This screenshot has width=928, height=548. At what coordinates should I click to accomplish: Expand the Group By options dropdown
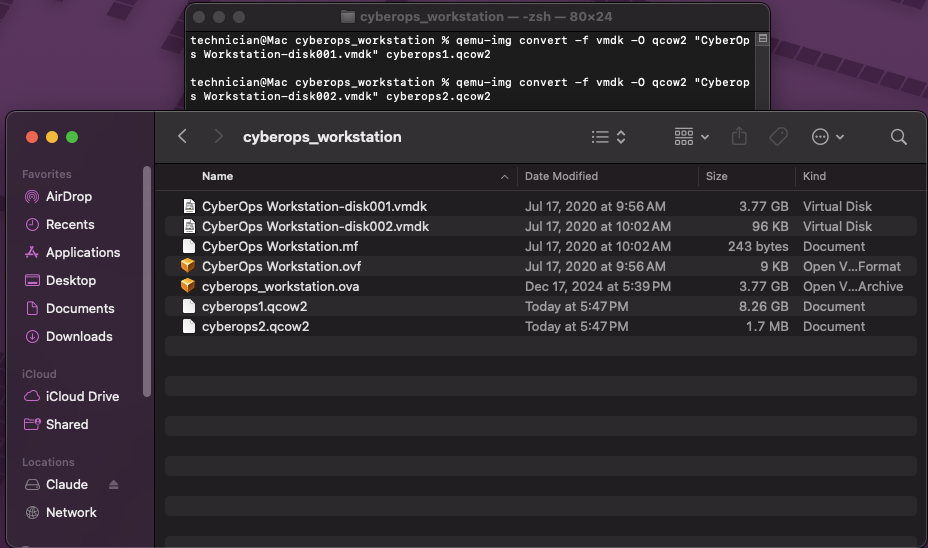pyautogui.click(x=691, y=137)
